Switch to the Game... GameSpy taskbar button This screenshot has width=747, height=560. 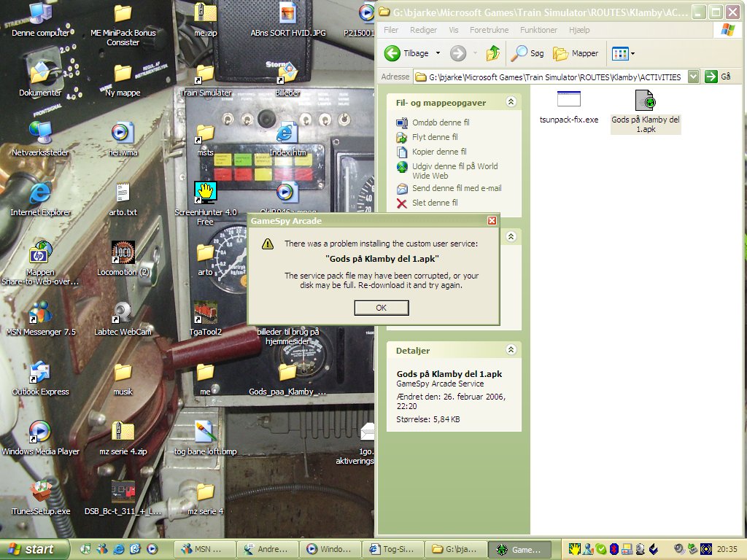(519, 549)
